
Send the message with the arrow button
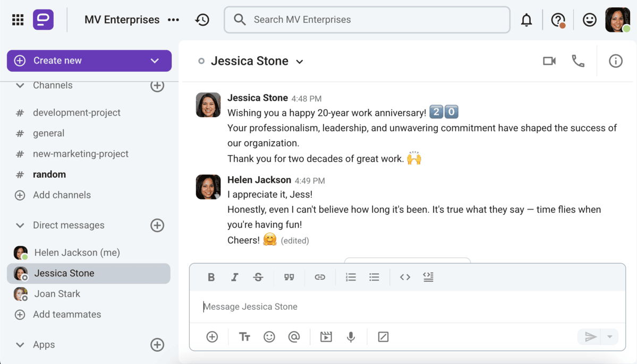click(590, 337)
